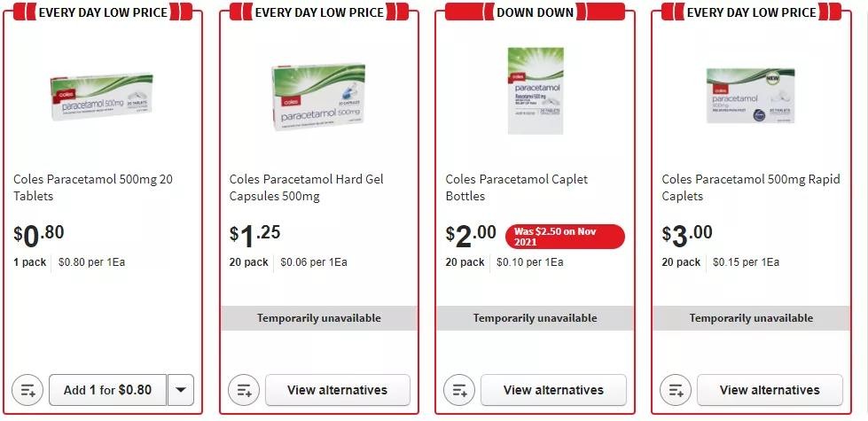Open Coles Paracetamol Caplet Bottles title
Screen dimensions: 868x421
516,187
